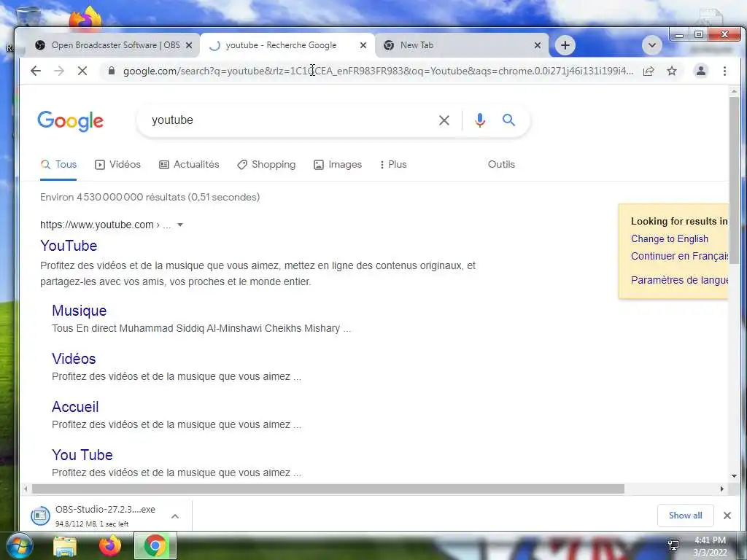The image size is (747, 560).
Task: Click Chrome icon in taskbar
Action: [155, 546]
